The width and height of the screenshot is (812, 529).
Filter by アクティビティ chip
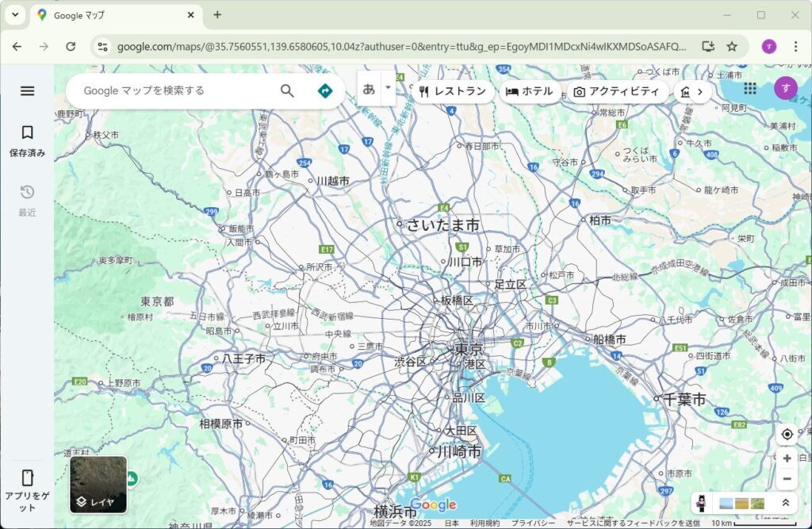point(617,92)
